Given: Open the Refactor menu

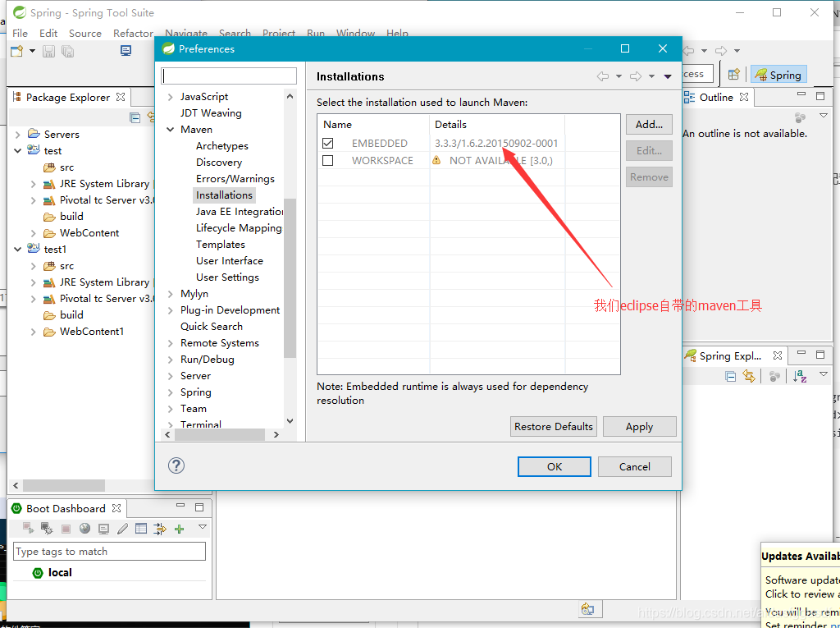Looking at the screenshot, I should 133,34.
